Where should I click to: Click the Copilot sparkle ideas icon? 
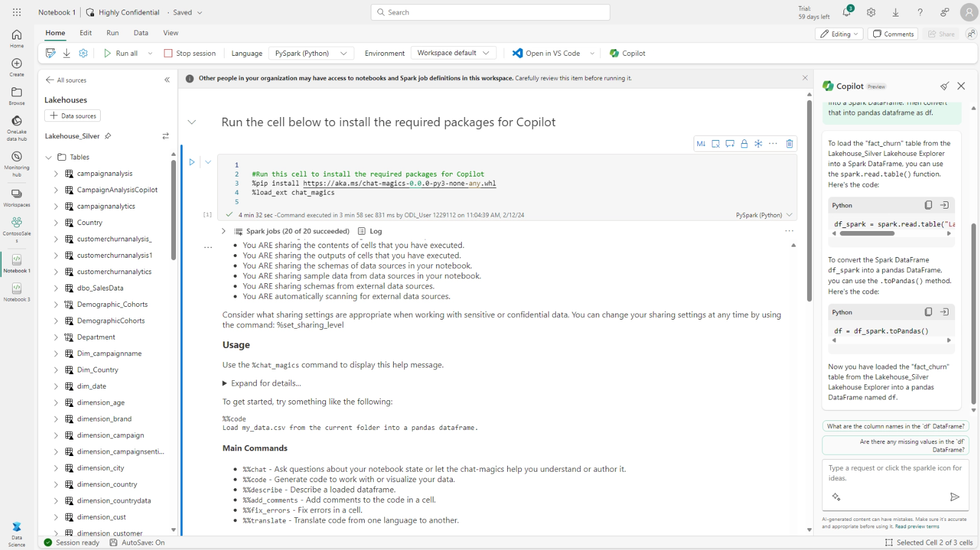point(836,497)
